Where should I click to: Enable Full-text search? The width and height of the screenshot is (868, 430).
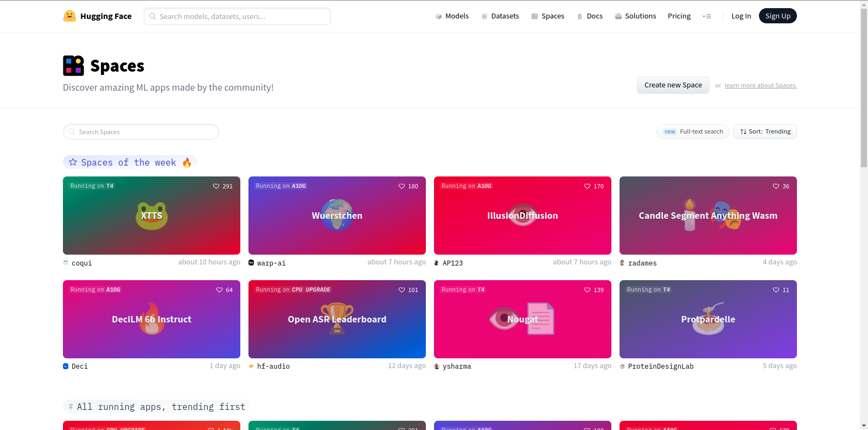693,132
